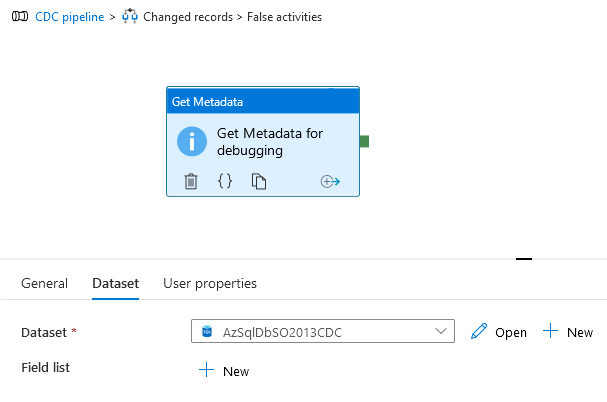Click the properties panel resize handle
Screen dimensions: 607x402
coord(523,259)
